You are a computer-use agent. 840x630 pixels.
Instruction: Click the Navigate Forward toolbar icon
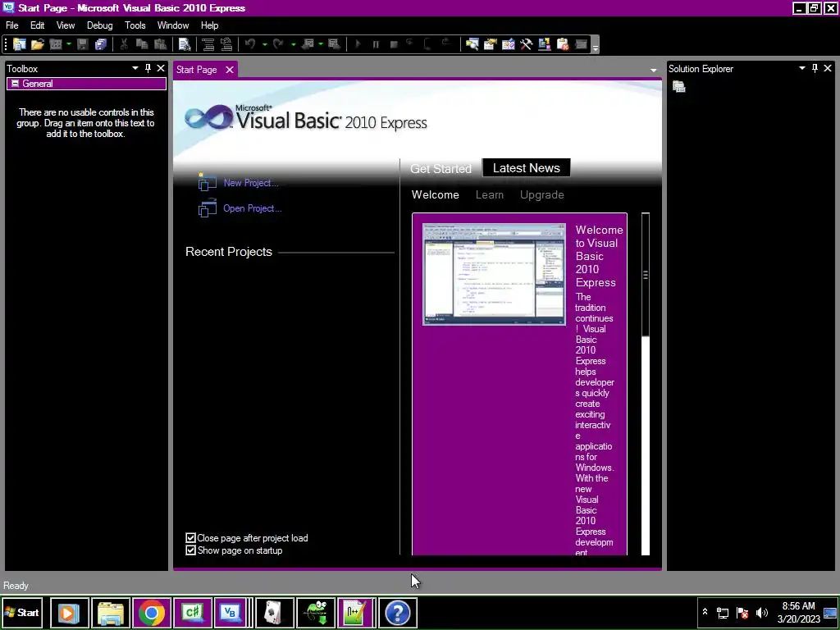(x=335, y=44)
